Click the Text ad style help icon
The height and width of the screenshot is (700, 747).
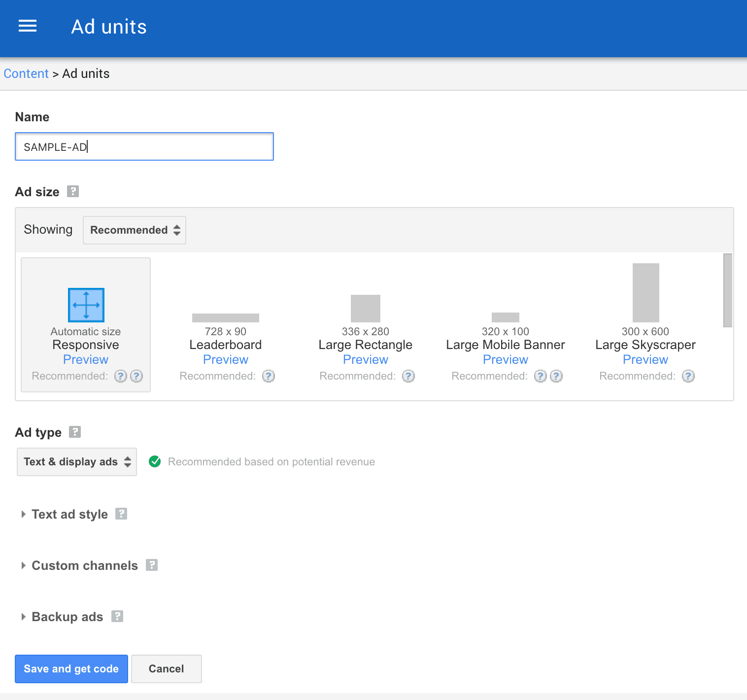[121, 514]
